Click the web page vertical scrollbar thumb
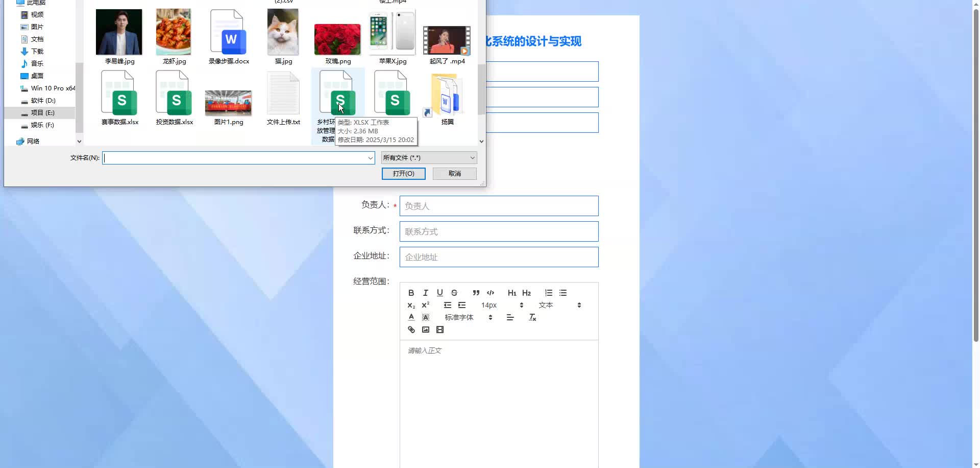This screenshot has width=980, height=468. point(976,175)
